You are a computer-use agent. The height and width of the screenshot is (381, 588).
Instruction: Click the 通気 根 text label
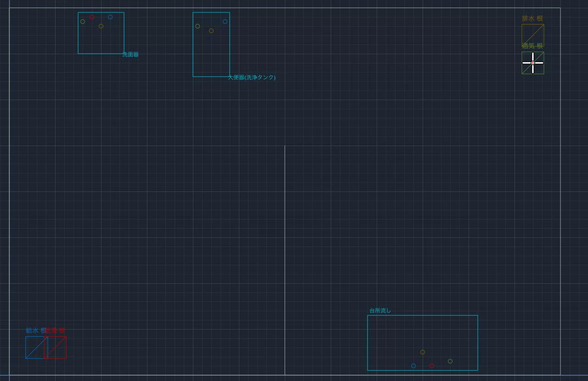click(x=532, y=46)
